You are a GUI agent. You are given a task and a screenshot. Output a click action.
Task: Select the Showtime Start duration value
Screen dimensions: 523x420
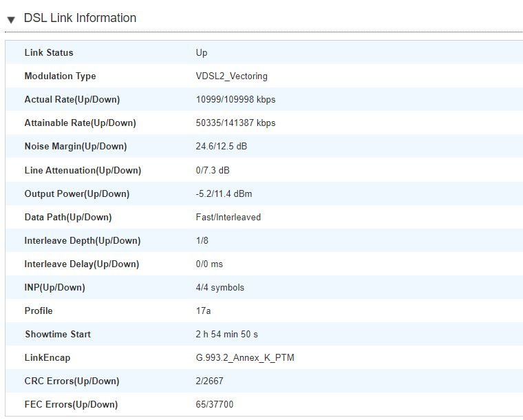click(227, 334)
